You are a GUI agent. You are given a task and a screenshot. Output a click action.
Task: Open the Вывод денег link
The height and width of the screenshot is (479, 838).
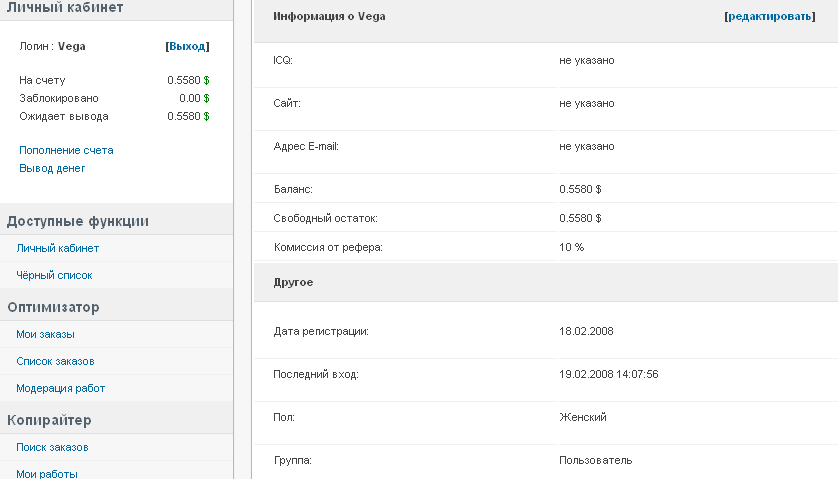52,168
